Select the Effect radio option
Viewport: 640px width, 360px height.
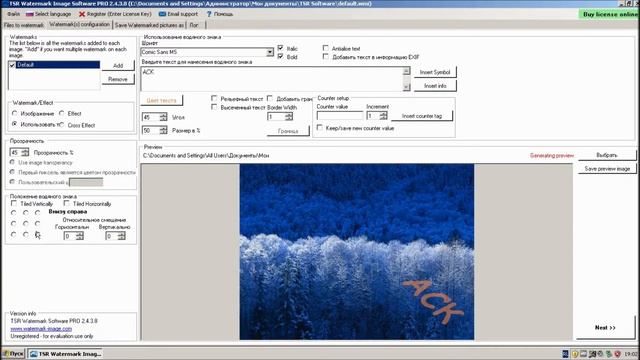(x=62, y=113)
